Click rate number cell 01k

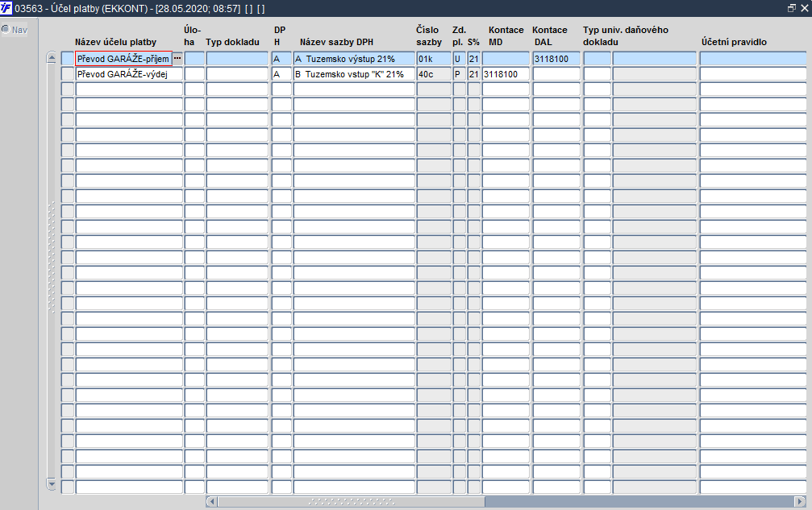(x=434, y=59)
